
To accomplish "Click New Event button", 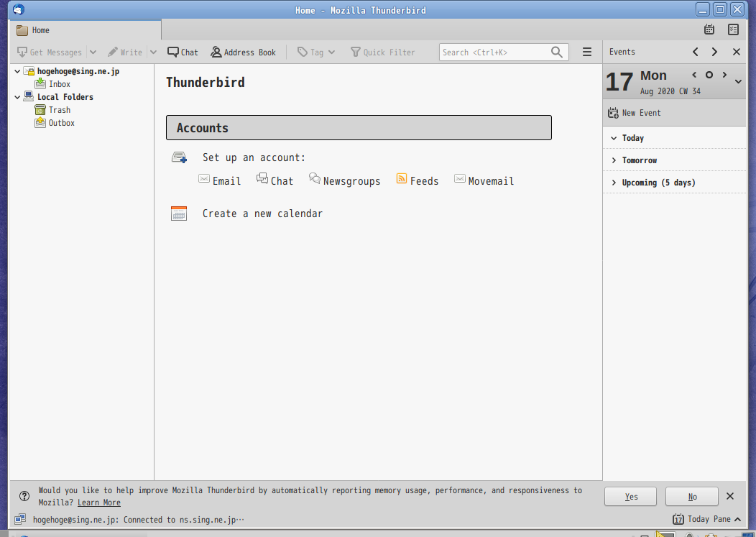I will 634,113.
